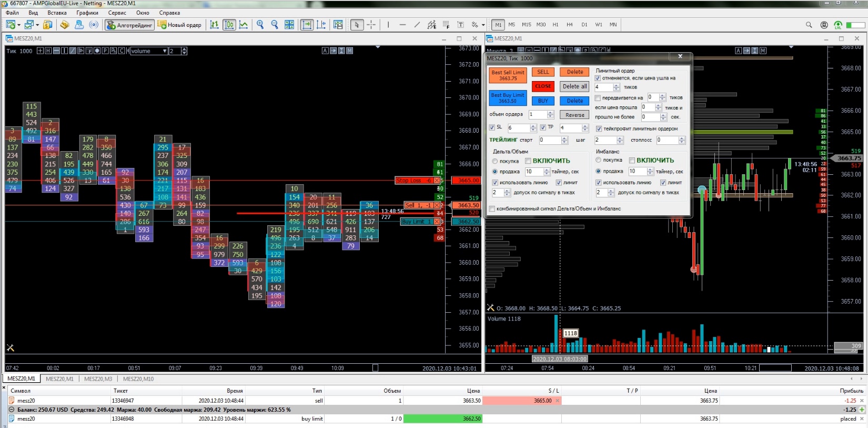Select the H1 timeframe
The height and width of the screenshot is (428, 868).
point(556,25)
